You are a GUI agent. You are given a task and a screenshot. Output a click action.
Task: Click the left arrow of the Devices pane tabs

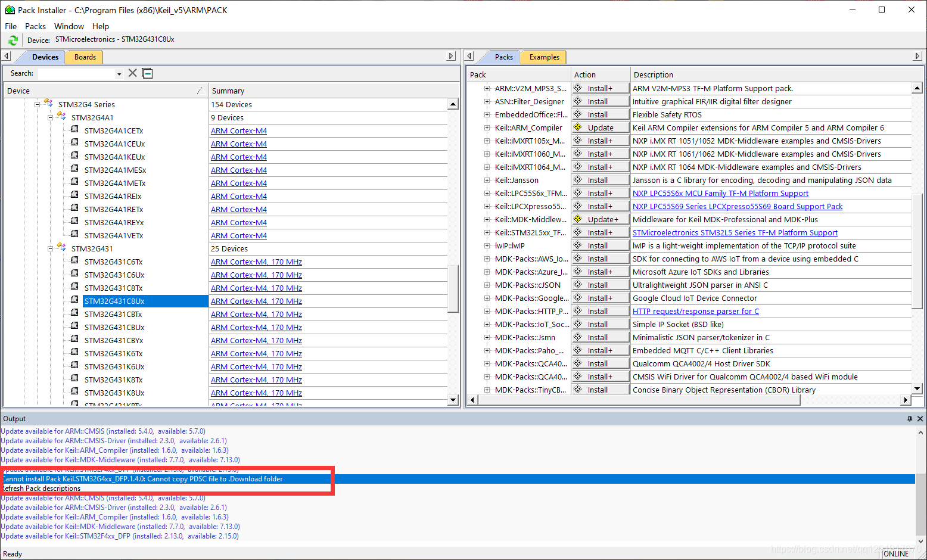(x=7, y=57)
